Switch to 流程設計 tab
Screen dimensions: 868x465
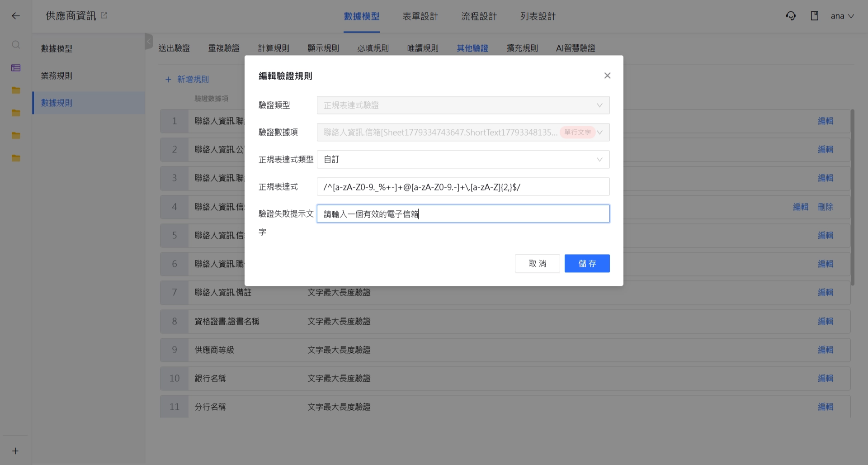coord(479,16)
